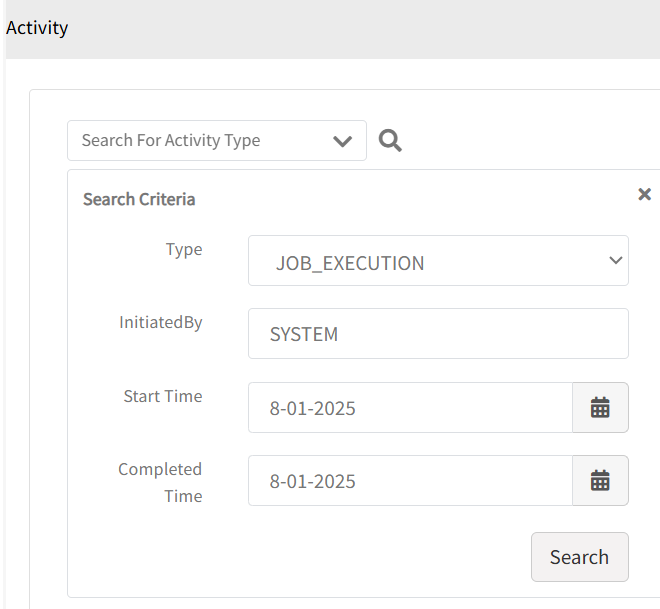The width and height of the screenshot is (660, 609).
Task: Click the SYSTEM text in InitiatedBy
Action: point(304,334)
